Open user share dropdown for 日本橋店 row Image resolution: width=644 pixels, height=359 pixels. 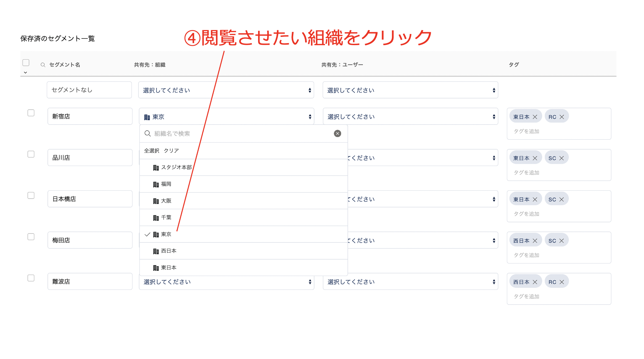(423, 199)
